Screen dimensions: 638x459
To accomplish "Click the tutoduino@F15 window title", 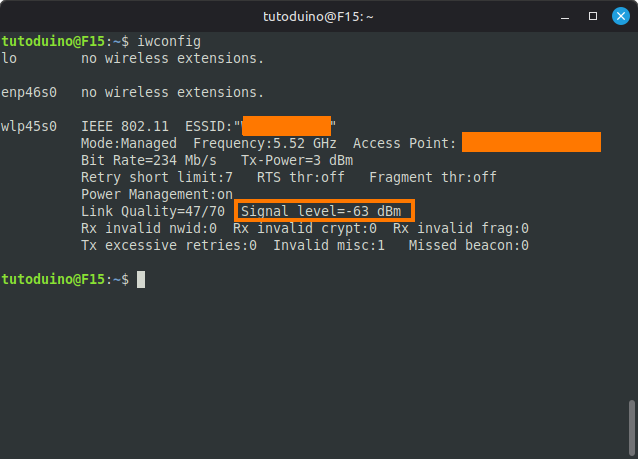I will (x=317, y=16).
